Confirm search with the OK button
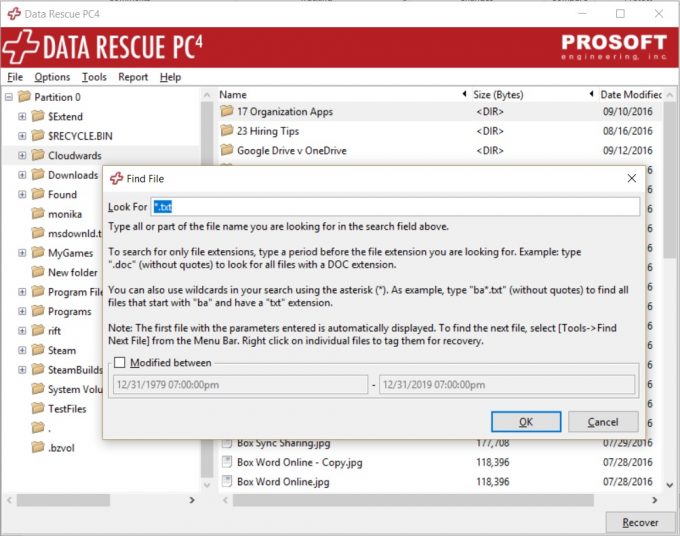 click(526, 422)
